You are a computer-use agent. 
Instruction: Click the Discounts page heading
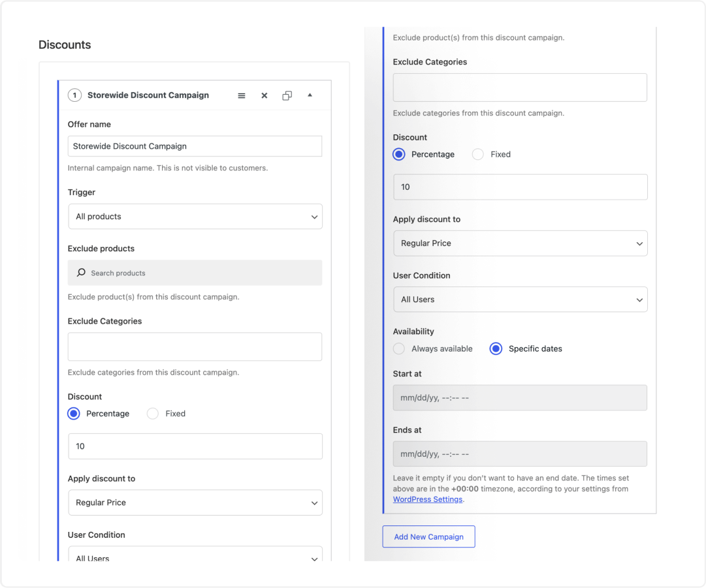[65, 44]
